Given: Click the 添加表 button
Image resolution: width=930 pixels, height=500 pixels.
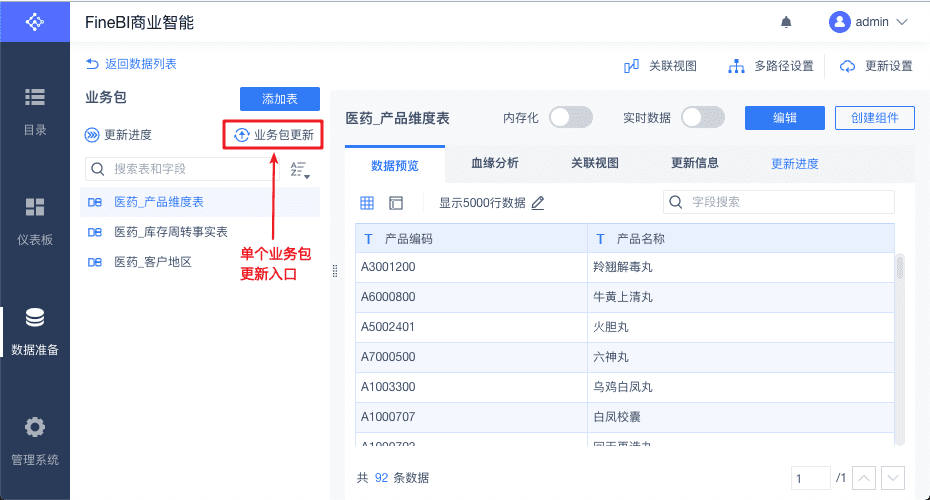Looking at the screenshot, I should pyautogui.click(x=280, y=99).
